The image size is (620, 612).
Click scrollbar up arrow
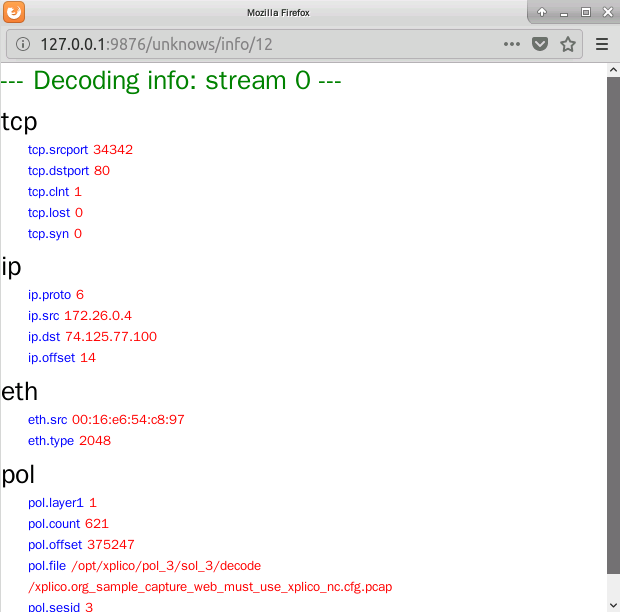613,70
